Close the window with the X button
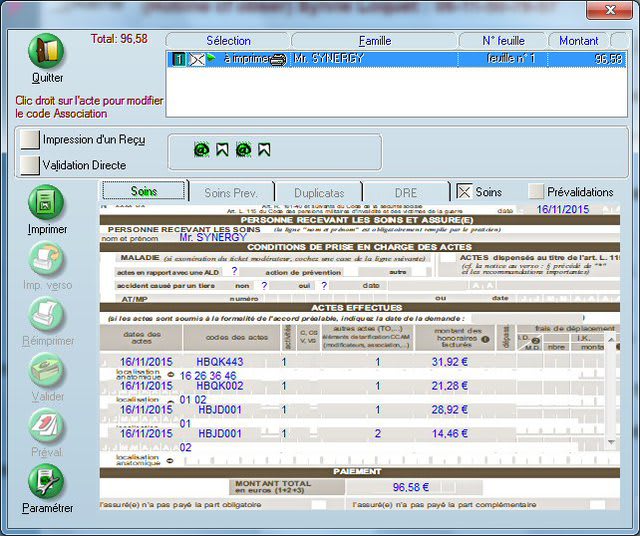This screenshot has width=640, height=536. (609, 10)
